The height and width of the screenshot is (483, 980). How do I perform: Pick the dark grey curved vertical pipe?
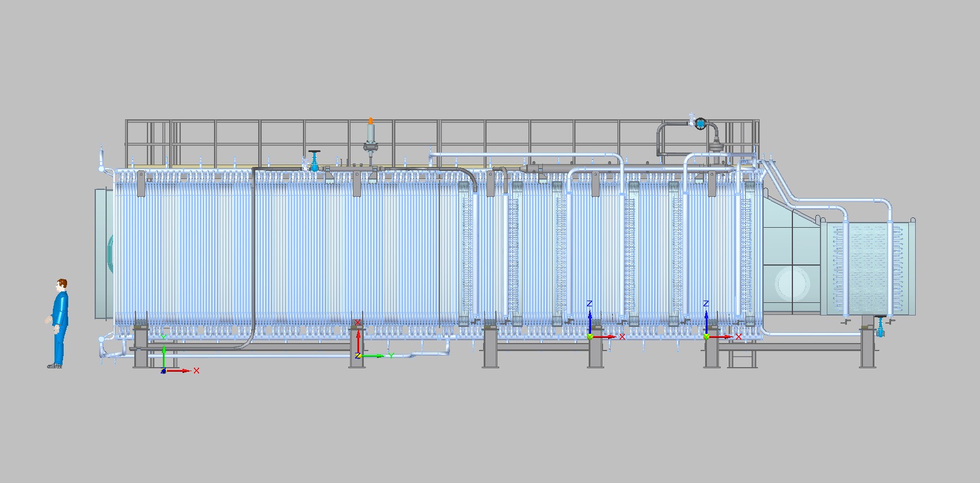click(x=253, y=258)
